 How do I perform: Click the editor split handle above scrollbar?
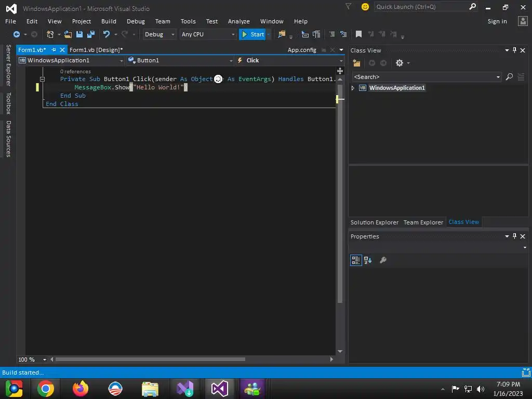coord(340,71)
